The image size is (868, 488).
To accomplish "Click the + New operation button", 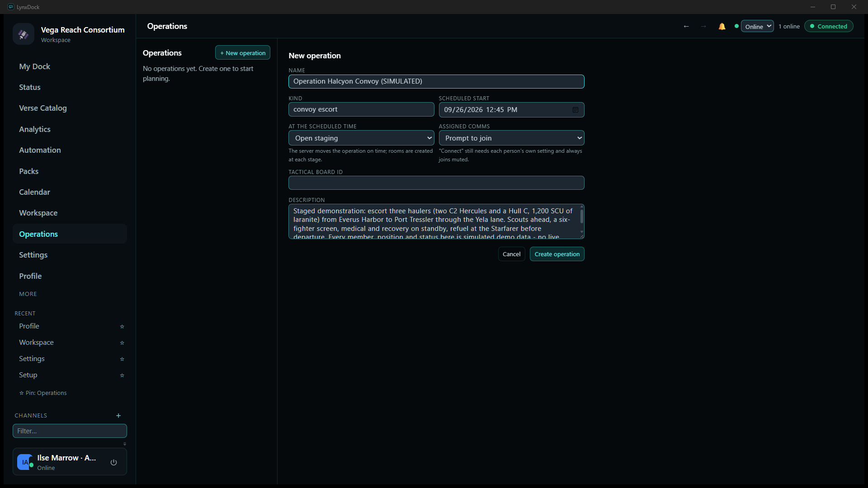I will click(x=243, y=53).
